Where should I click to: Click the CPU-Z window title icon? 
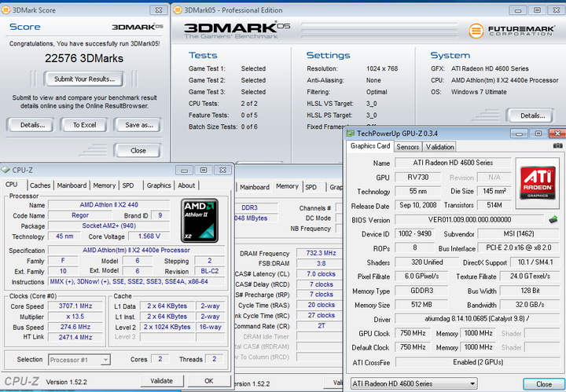click(x=6, y=170)
